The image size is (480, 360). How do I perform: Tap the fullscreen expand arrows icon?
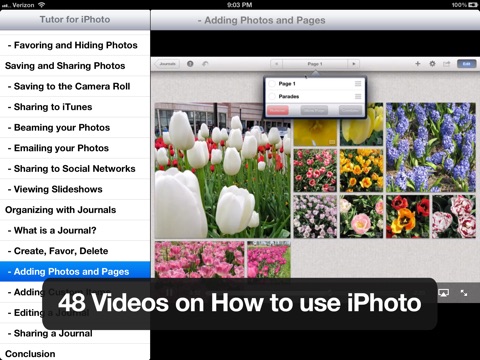[x=464, y=293]
